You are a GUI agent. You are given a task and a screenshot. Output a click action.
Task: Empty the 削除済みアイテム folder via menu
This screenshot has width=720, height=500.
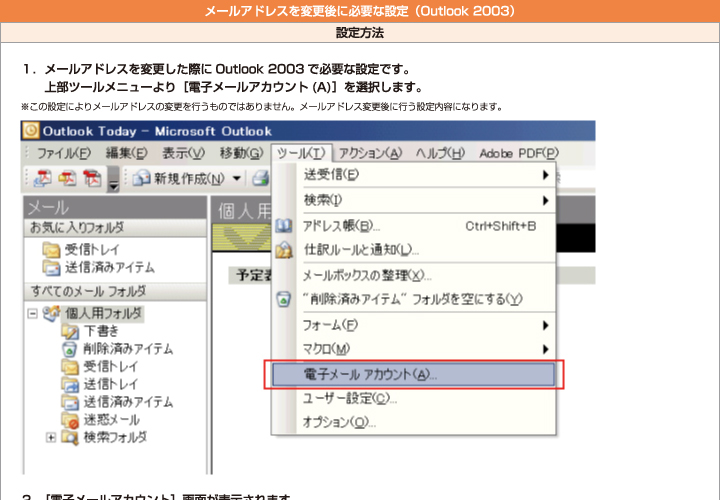(413, 299)
